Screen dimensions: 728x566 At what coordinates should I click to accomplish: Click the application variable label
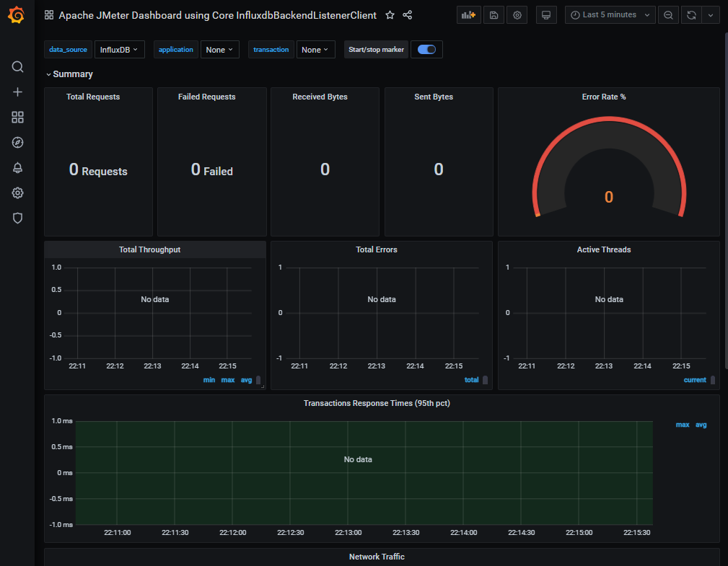[x=175, y=50]
